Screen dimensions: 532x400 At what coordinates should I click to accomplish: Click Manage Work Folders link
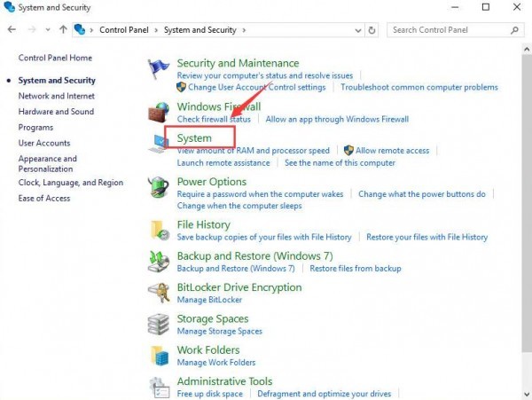coord(216,363)
